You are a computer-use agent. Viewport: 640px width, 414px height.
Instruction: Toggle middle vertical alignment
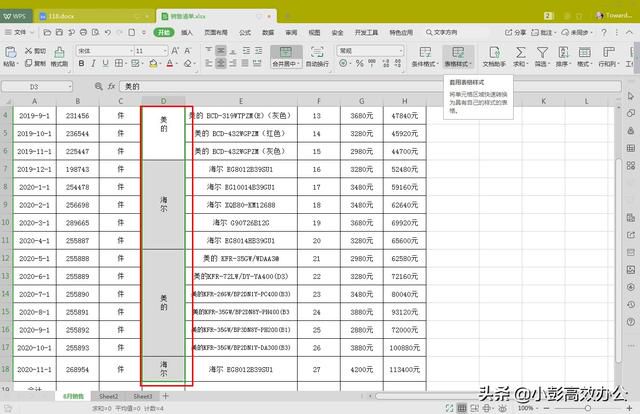click(220, 50)
